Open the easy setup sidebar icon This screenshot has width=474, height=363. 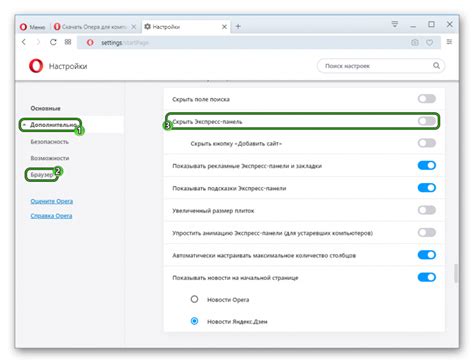coord(449,42)
